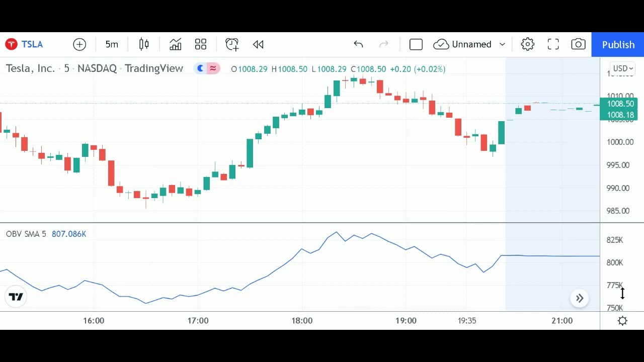Click the TradingView logo in indicator pane
The width and height of the screenshot is (644, 362).
click(16, 297)
